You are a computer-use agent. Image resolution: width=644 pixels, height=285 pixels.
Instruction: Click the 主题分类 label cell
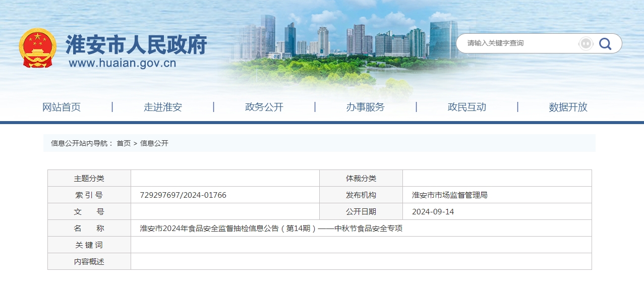(89, 179)
